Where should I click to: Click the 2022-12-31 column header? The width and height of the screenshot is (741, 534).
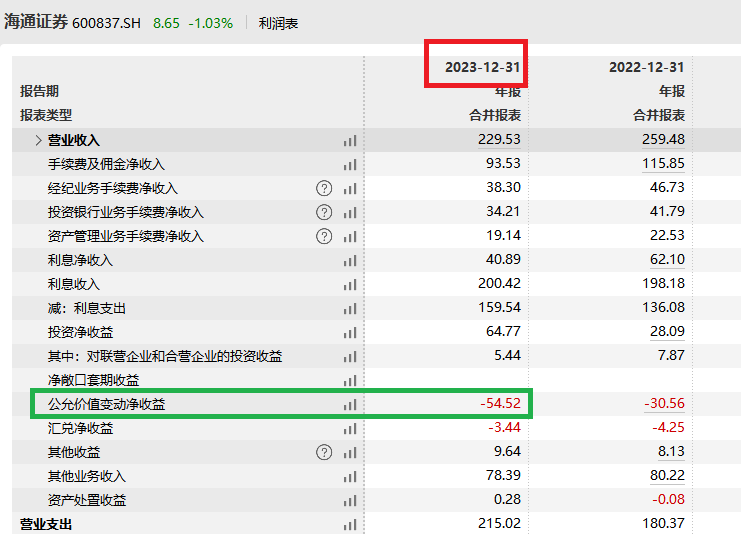point(646,67)
